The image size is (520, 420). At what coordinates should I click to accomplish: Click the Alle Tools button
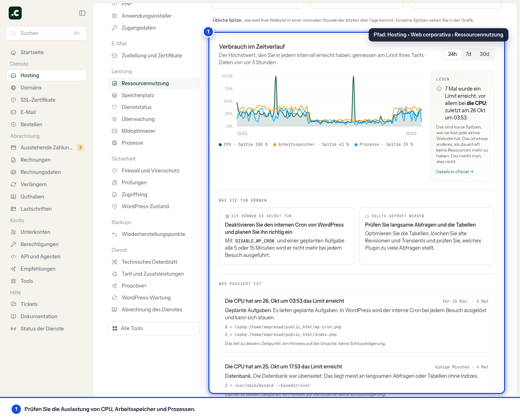pyautogui.click(x=153, y=328)
